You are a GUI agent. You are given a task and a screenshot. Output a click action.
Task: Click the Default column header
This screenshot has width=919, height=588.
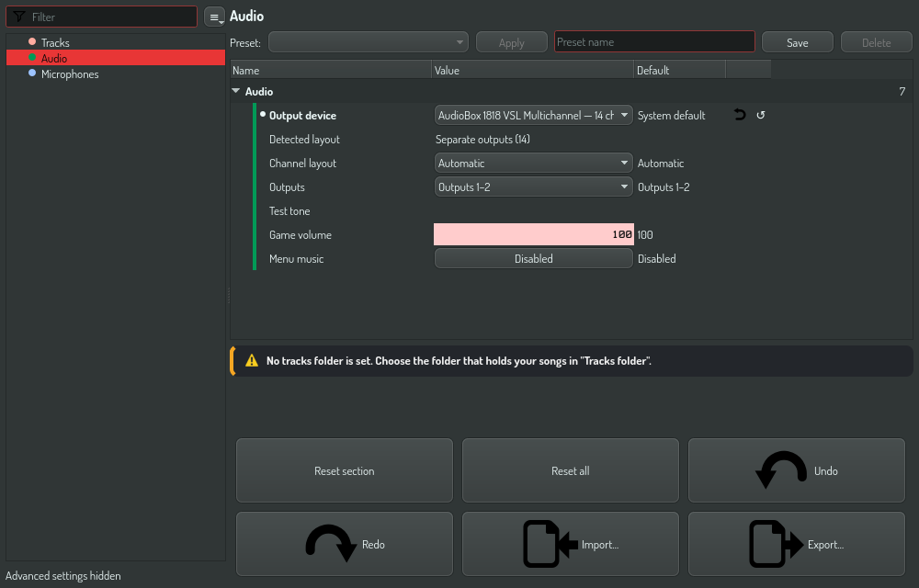679,70
